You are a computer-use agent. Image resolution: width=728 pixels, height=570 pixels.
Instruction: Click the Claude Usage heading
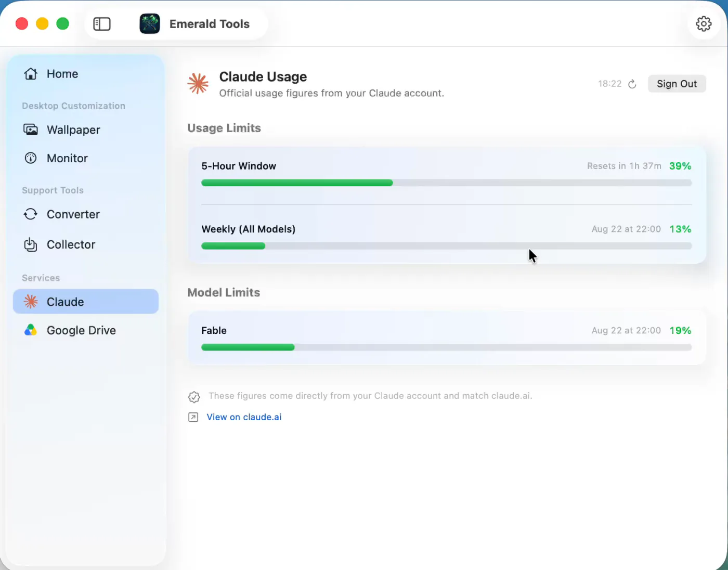pyautogui.click(x=263, y=76)
